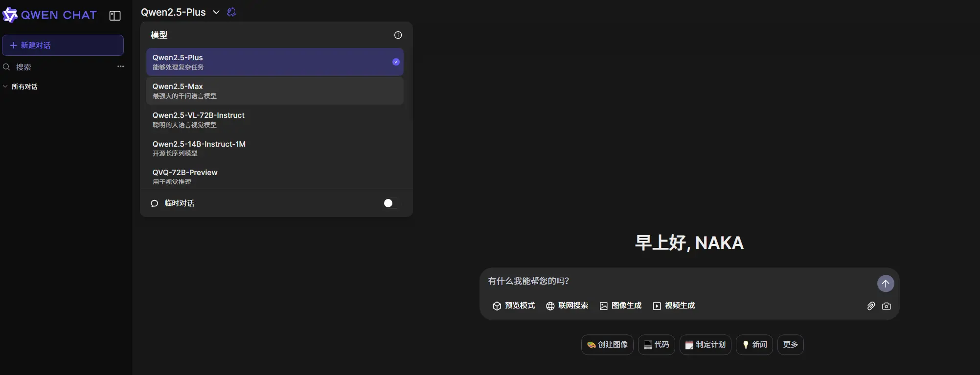
Task: Expand more suggestions with 更多
Action: click(790, 345)
